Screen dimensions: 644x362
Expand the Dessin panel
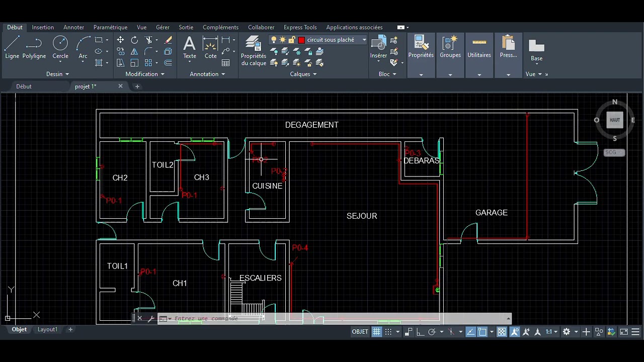tap(58, 74)
